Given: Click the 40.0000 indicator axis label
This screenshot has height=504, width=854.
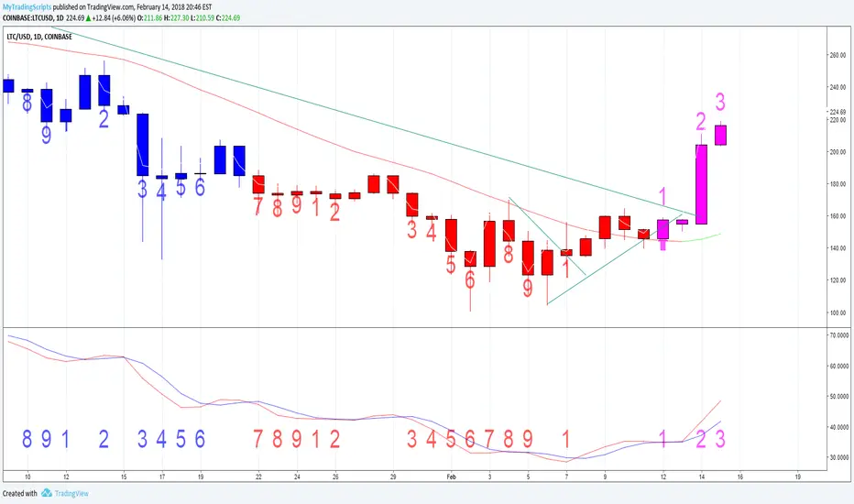Looking at the screenshot, I should (838, 427).
